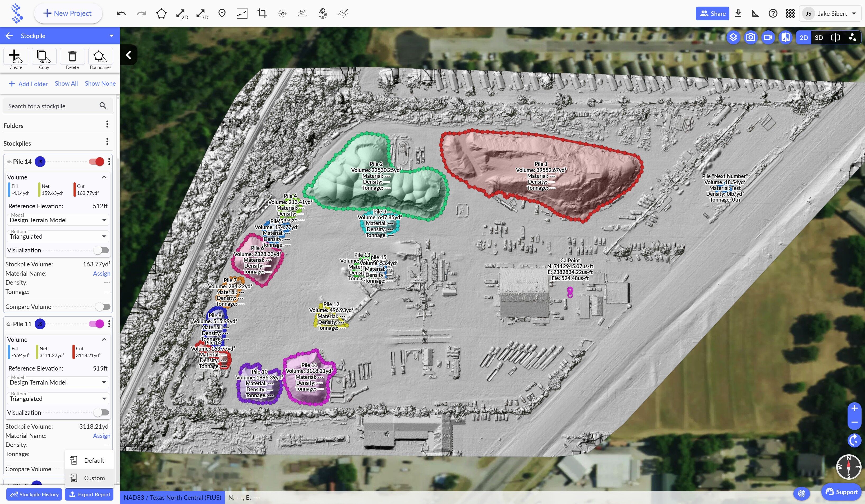Screen dimensions: 865x504
Task: Click the New Project button
Action: click(68, 13)
